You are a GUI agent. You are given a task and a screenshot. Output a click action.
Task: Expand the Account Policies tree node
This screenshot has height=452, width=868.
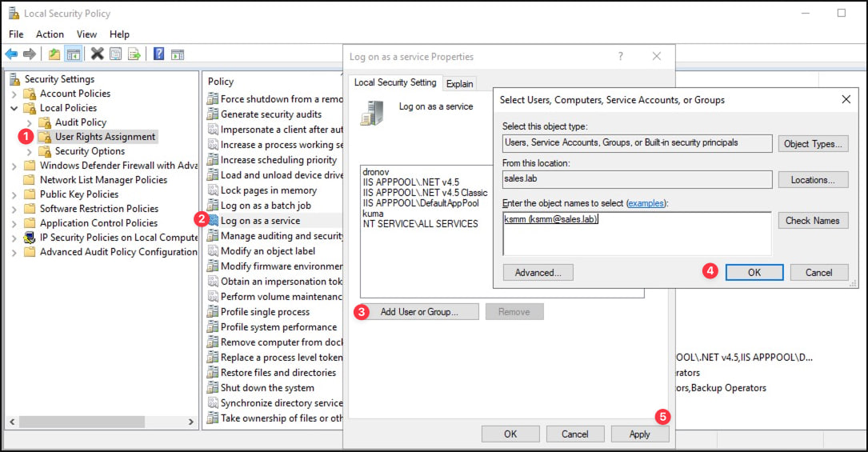coord(14,94)
